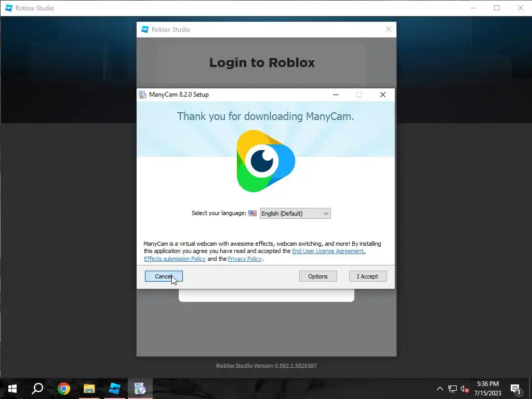
Task: Click the muted volume tray icon
Action: pos(465,389)
